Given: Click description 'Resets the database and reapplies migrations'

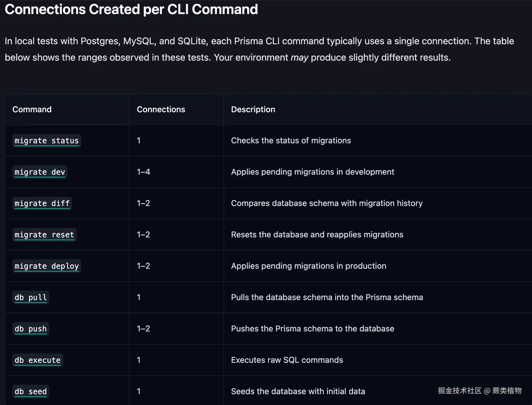Looking at the screenshot, I should click(317, 234).
